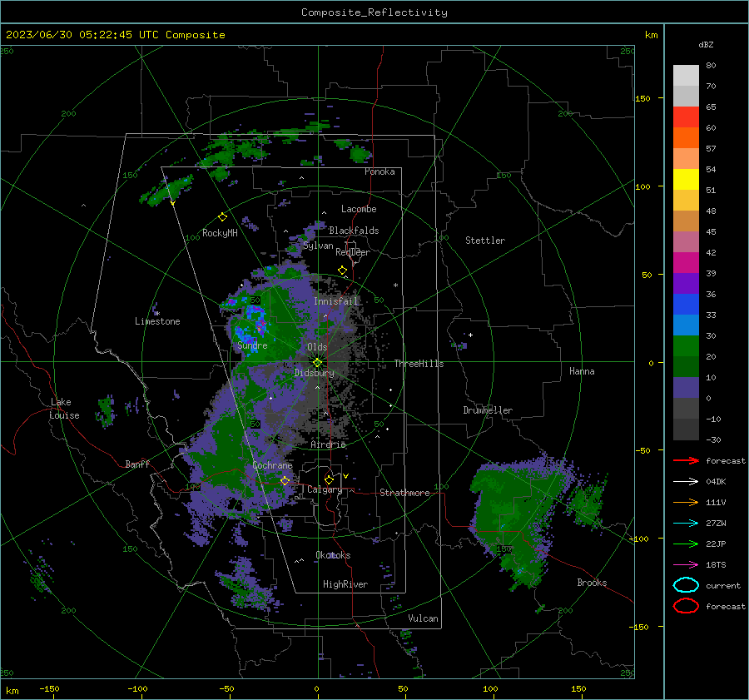
Task: Click the Cochrane map label
Action: [x=272, y=465]
